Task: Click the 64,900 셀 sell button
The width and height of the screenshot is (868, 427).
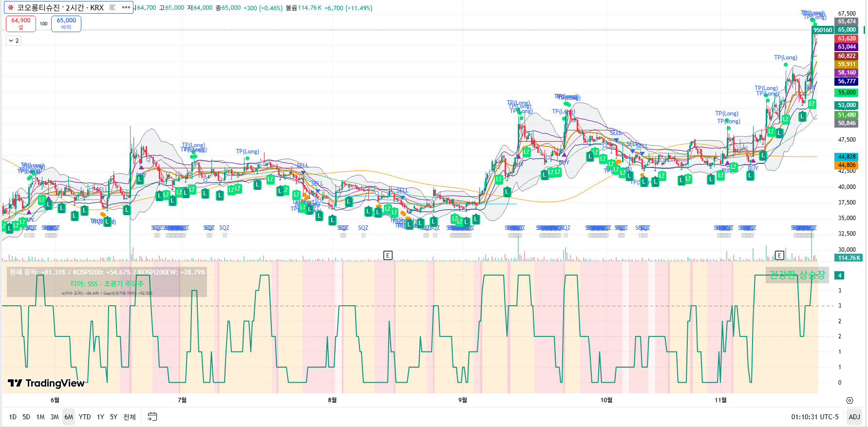Action: pos(21,23)
